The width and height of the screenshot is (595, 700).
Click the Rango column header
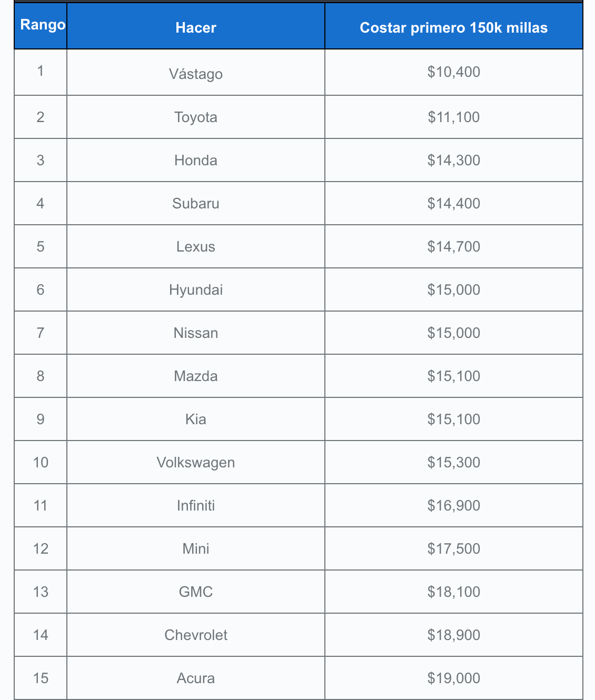tap(42, 25)
